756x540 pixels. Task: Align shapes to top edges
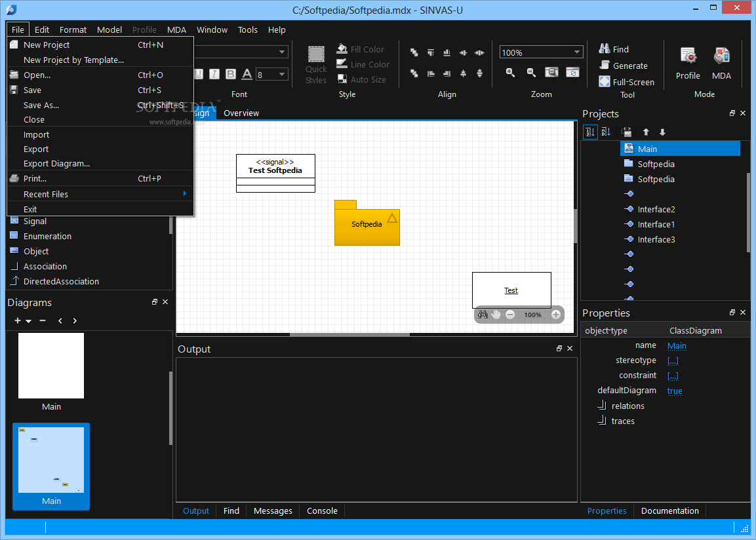431,52
